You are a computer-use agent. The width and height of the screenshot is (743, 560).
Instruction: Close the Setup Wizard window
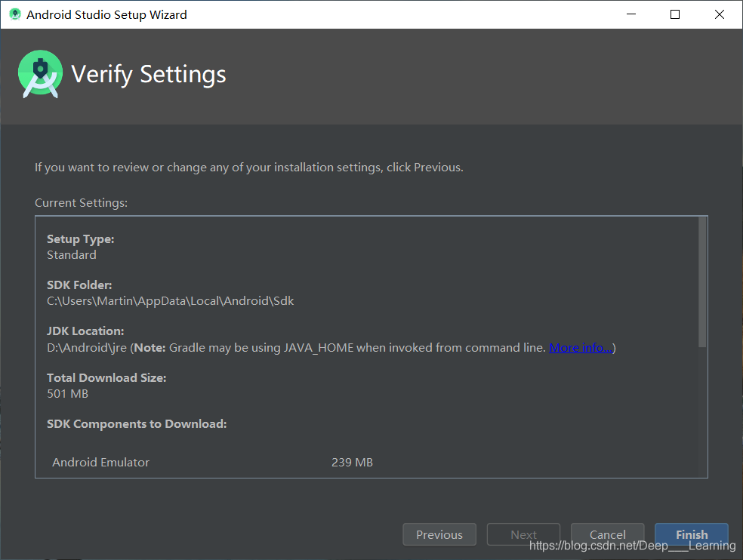[x=720, y=14]
